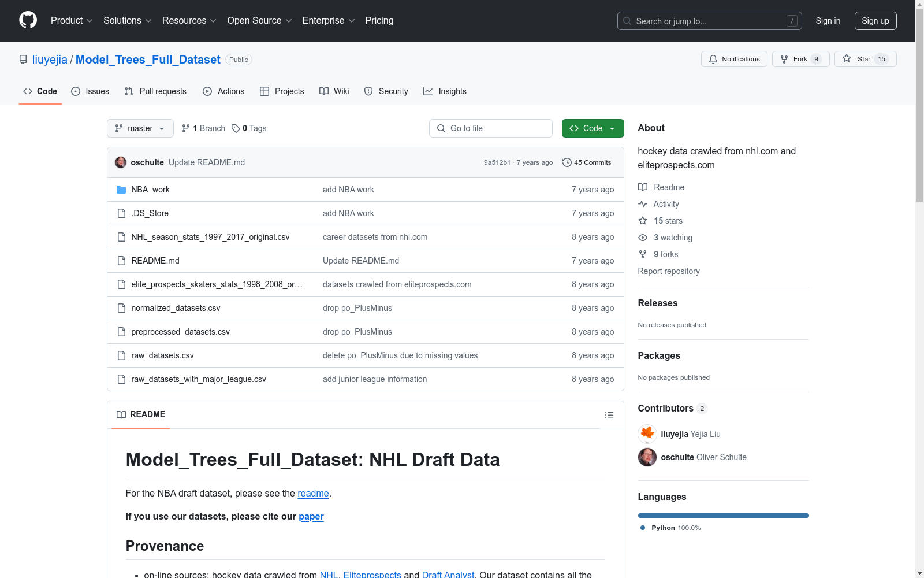The image size is (924, 578).
Task: Click the book icon next to Readme
Action: click(643, 187)
